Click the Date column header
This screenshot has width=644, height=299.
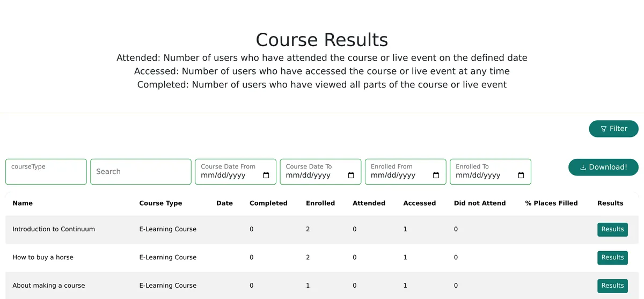tap(224, 203)
